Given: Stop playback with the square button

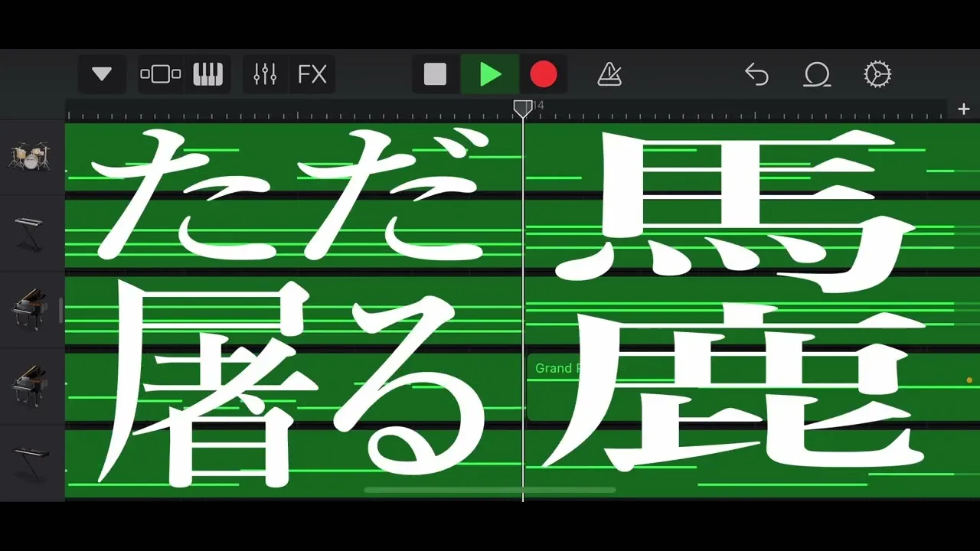Looking at the screenshot, I should pyautogui.click(x=435, y=74).
